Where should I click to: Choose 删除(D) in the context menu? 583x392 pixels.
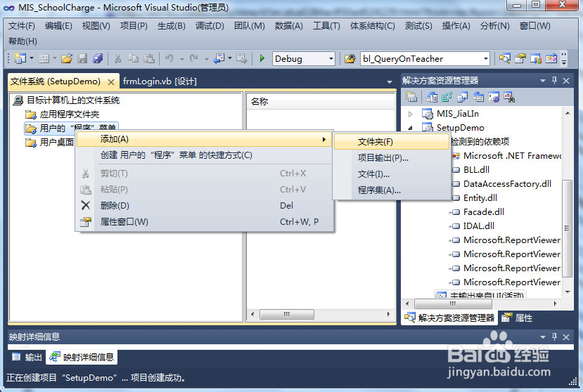pos(204,205)
